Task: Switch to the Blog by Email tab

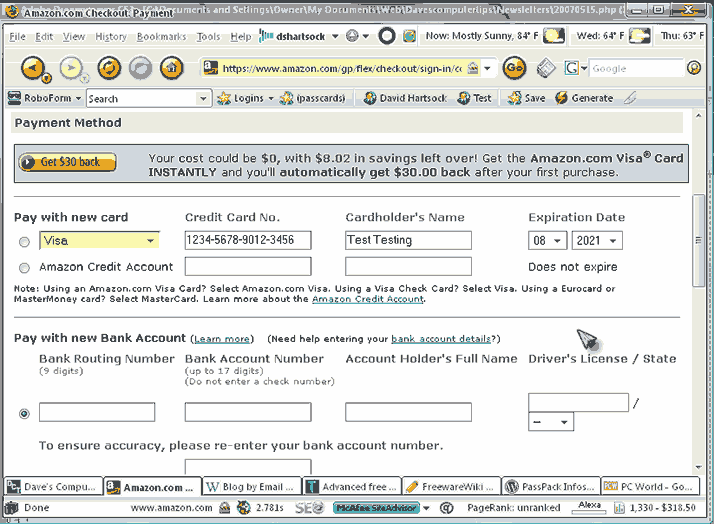Action: pos(251,487)
